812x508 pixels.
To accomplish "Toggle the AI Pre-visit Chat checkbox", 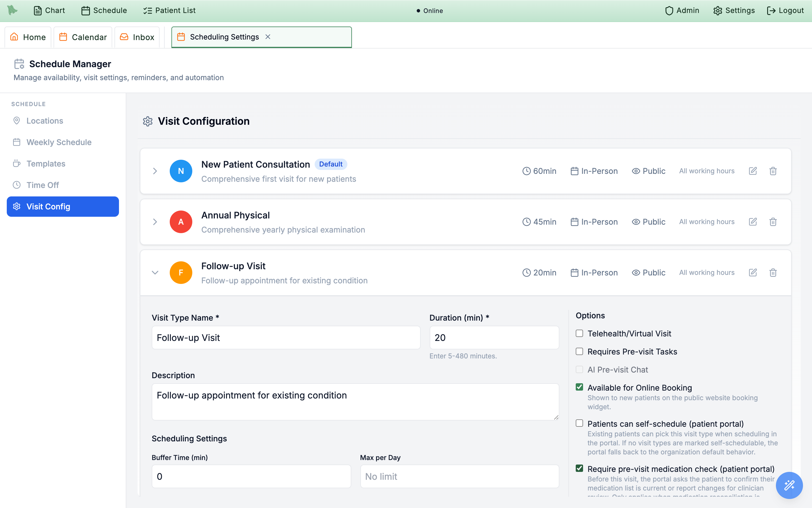I will (579, 370).
